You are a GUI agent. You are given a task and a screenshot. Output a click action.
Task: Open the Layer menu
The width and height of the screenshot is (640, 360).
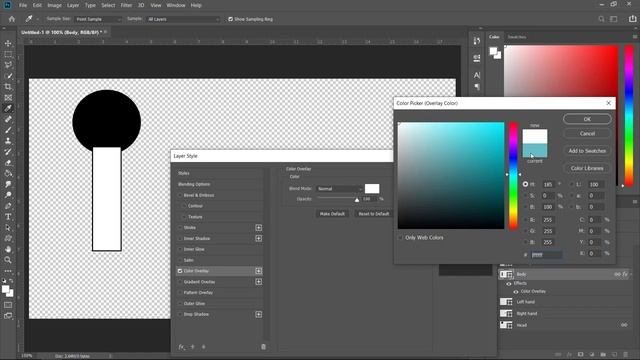click(x=73, y=5)
